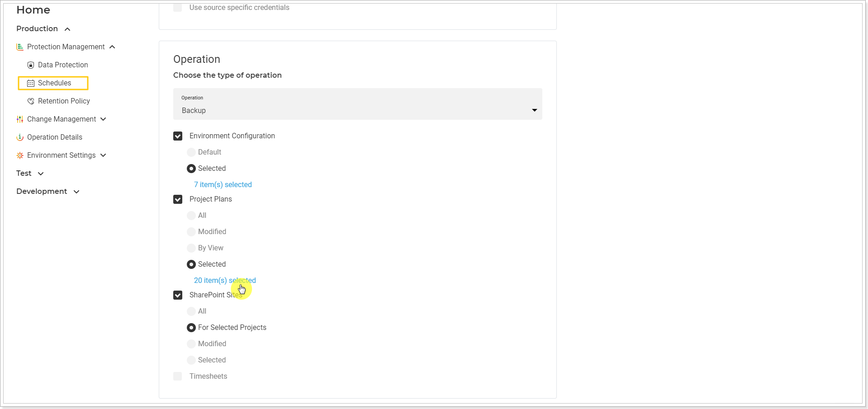Open Schedules menu item
The width and height of the screenshot is (868, 409).
(54, 83)
